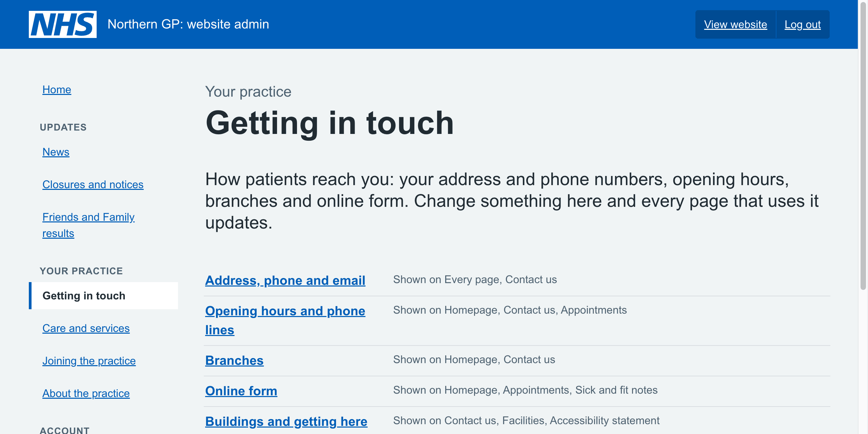This screenshot has width=868, height=434.
Task: Go to Home in the sidebar
Action: [57, 90]
